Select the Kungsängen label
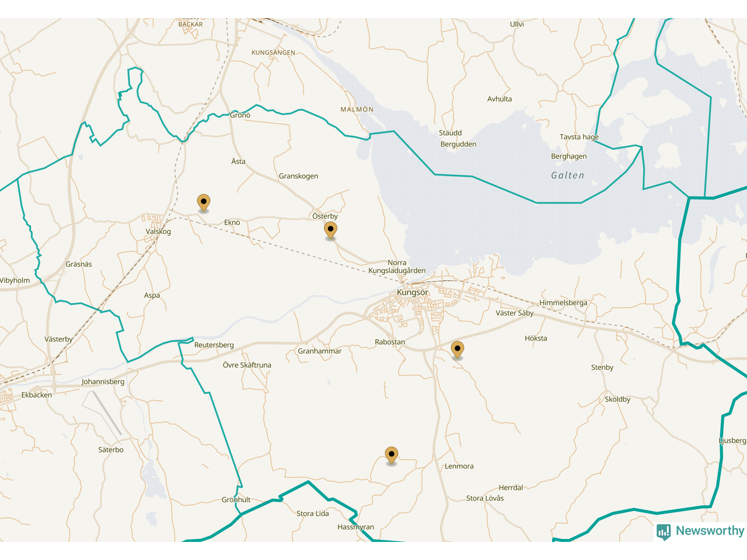Screen dimensions: 747x560 pyautogui.click(x=273, y=52)
